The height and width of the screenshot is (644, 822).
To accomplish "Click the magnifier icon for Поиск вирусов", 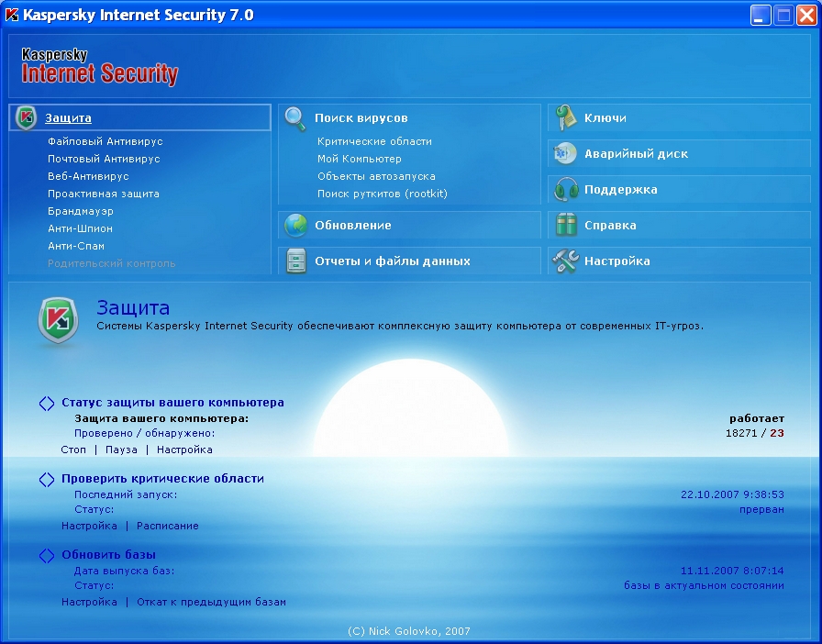I will click(295, 118).
